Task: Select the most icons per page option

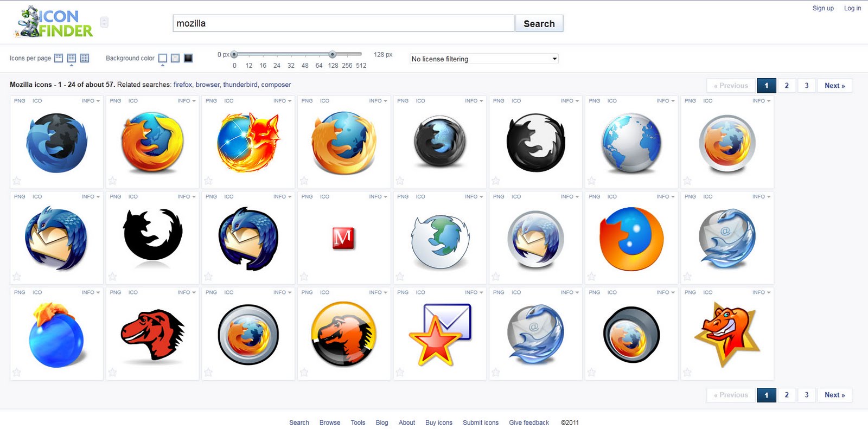Action: click(85, 58)
